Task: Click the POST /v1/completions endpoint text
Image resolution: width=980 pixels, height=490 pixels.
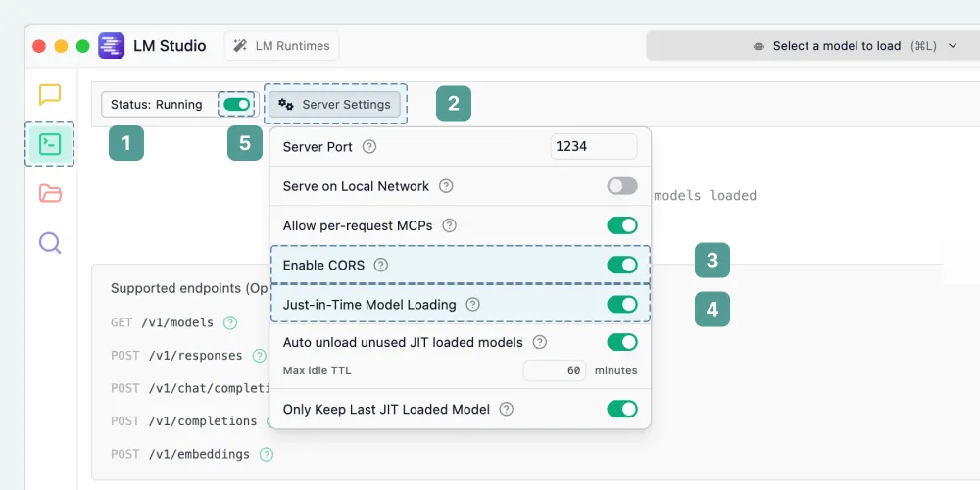Action: click(x=184, y=421)
